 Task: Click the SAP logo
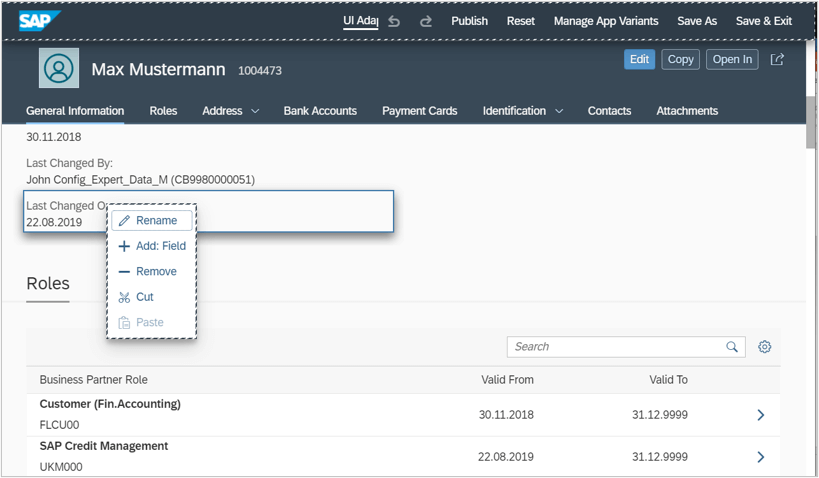40,21
